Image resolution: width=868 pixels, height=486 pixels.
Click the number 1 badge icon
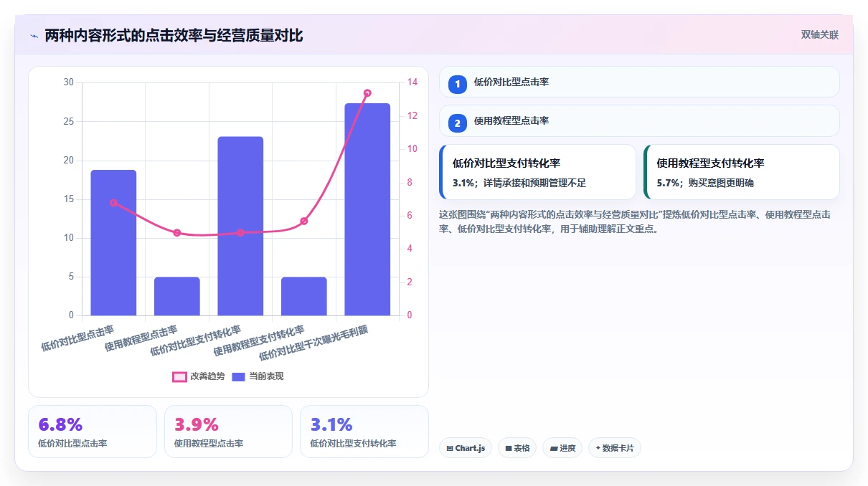click(458, 84)
